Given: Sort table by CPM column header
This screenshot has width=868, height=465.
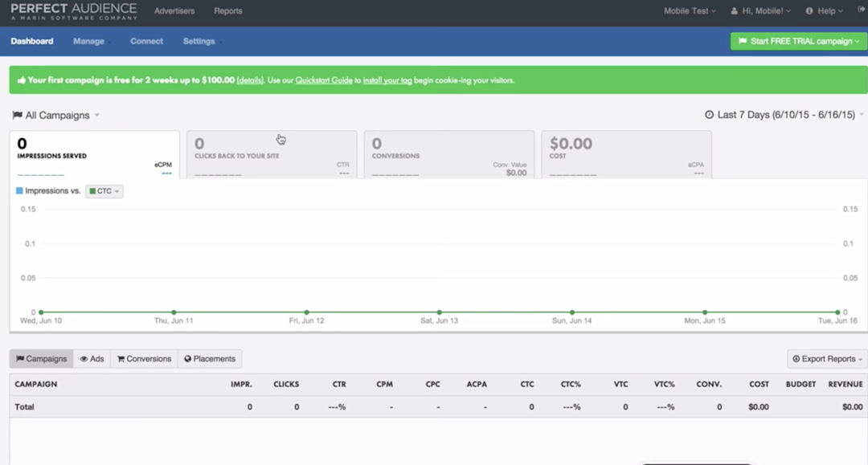Looking at the screenshot, I should click(x=385, y=384).
